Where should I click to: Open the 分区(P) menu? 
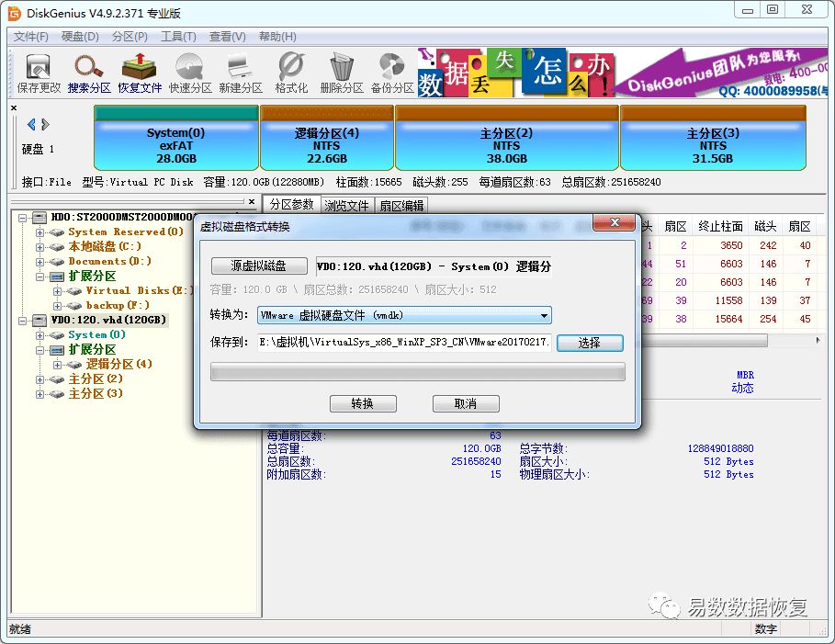(x=130, y=37)
